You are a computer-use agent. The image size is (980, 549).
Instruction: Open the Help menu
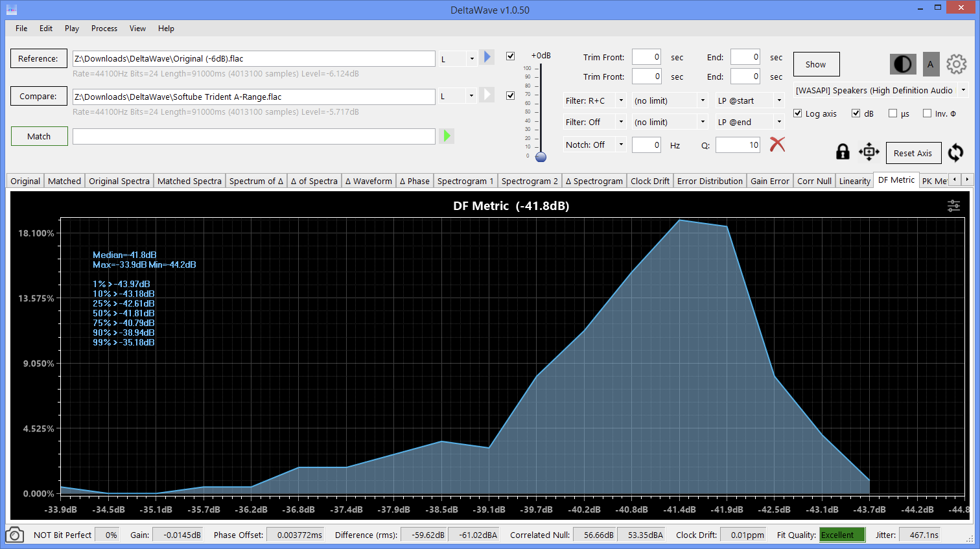[166, 29]
